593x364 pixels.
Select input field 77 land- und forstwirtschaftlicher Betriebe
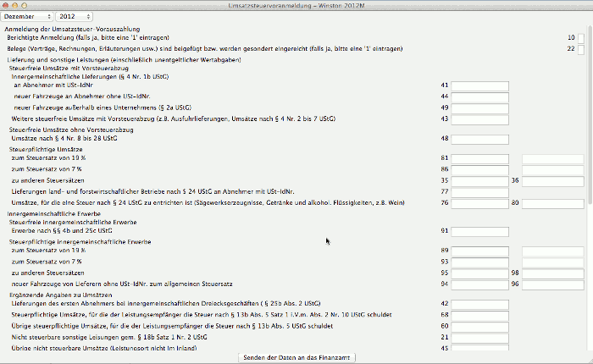coord(480,192)
